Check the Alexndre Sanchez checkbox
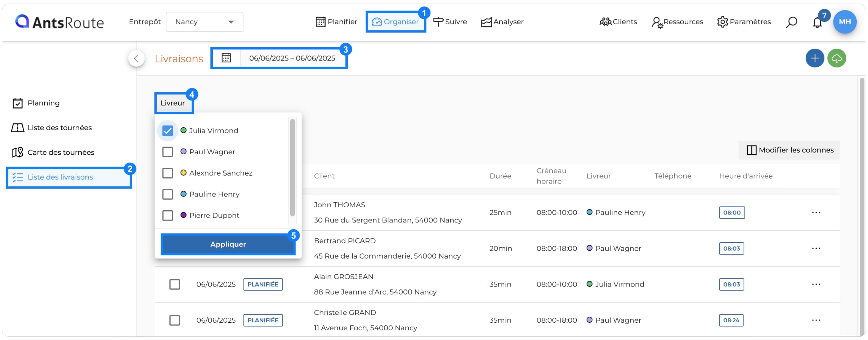The image size is (868, 340). coord(167,173)
